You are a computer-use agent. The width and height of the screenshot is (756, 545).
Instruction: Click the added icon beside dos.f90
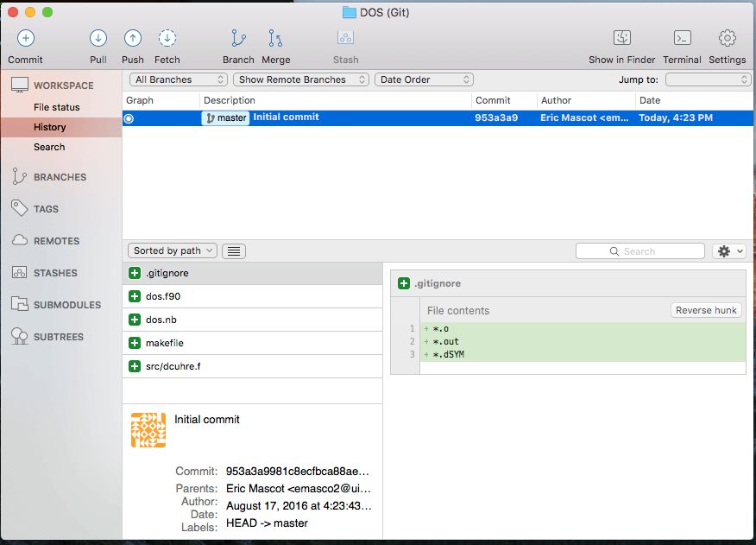(x=135, y=296)
